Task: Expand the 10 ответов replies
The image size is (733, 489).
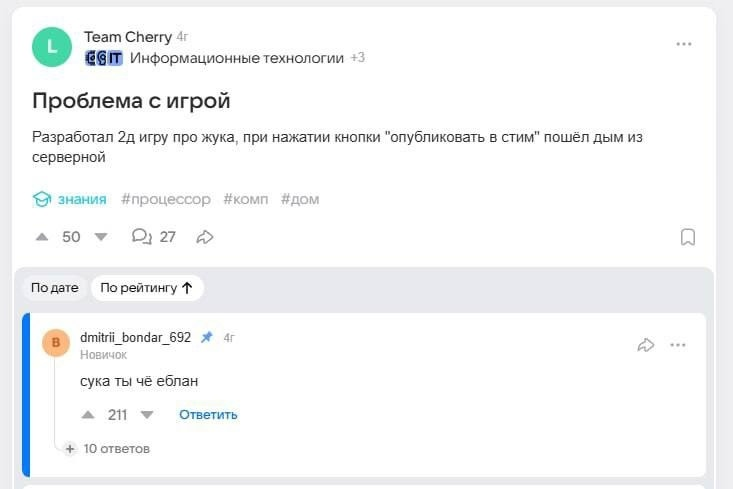Action: tap(108, 449)
